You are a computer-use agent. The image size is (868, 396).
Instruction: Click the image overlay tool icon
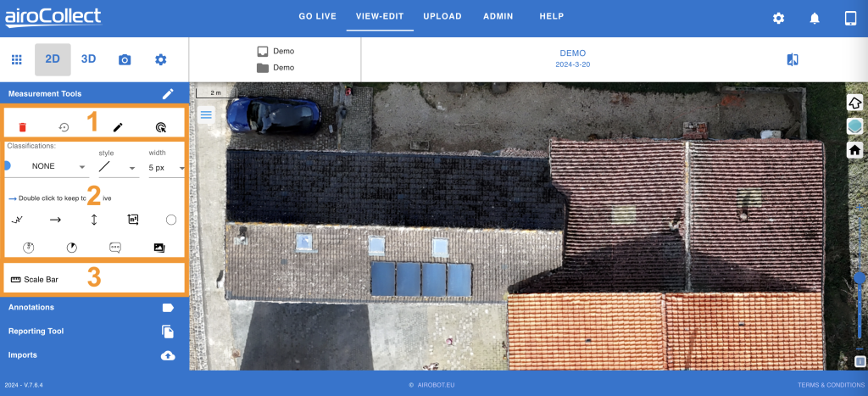(x=159, y=248)
